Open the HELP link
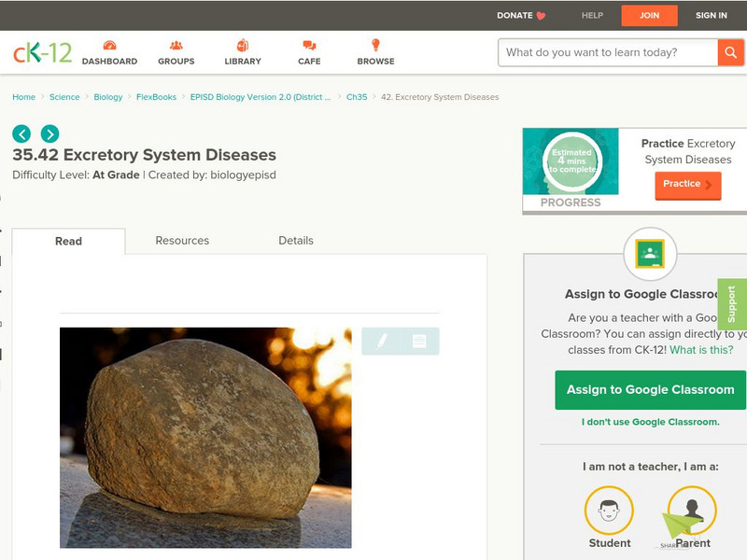 (592, 16)
